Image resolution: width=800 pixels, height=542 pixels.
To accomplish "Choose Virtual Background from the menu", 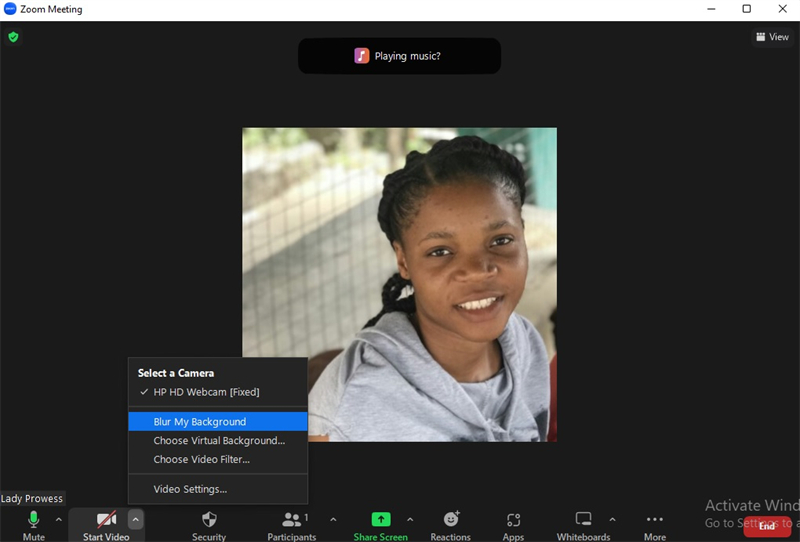I will pyautogui.click(x=219, y=440).
